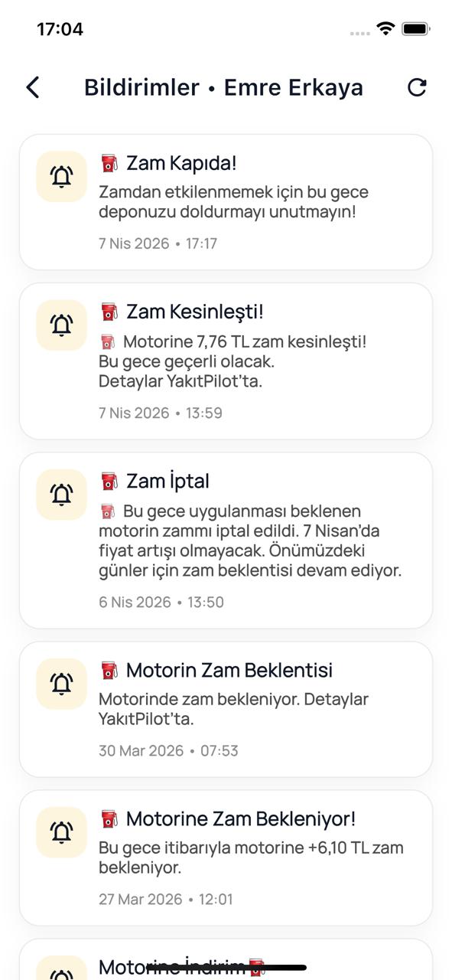Tap fuel pump emoji beside Zam Kesinleşti! title
Screen dimensions: 452x980
tap(109, 312)
